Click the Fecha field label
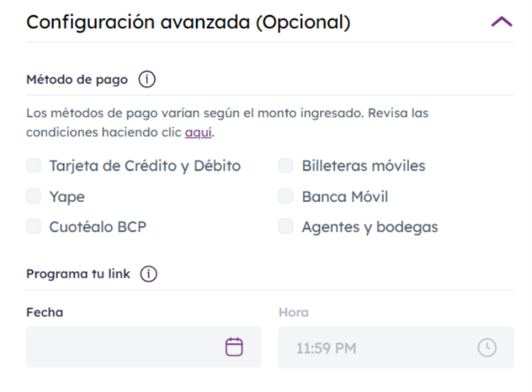The width and height of the screenshot is (532, 392). [x=44, y=312]
